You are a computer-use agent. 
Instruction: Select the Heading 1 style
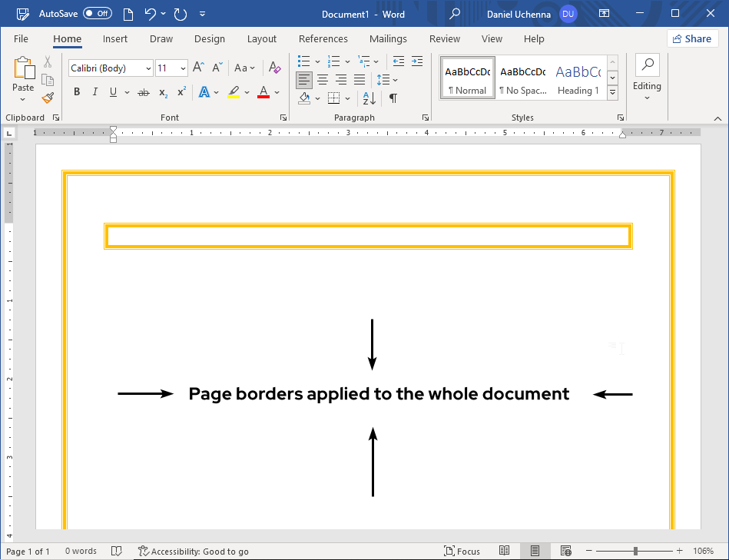coord(578,78)
